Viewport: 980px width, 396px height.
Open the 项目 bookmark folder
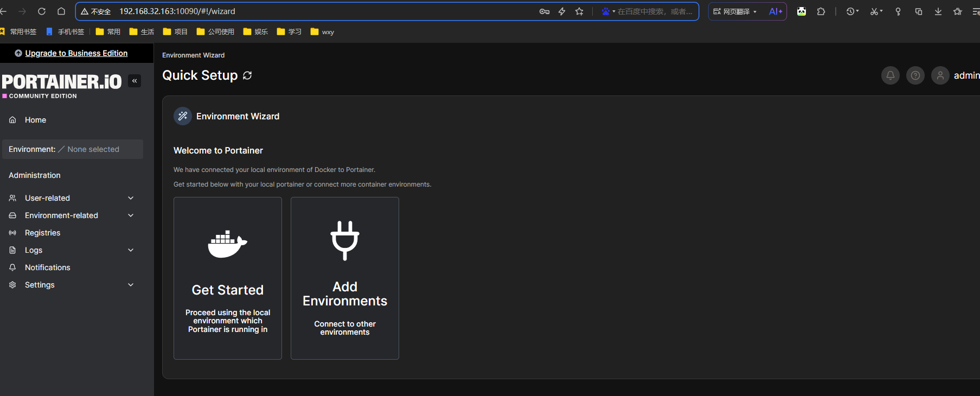pyautogui.click(x=175, y=32)
